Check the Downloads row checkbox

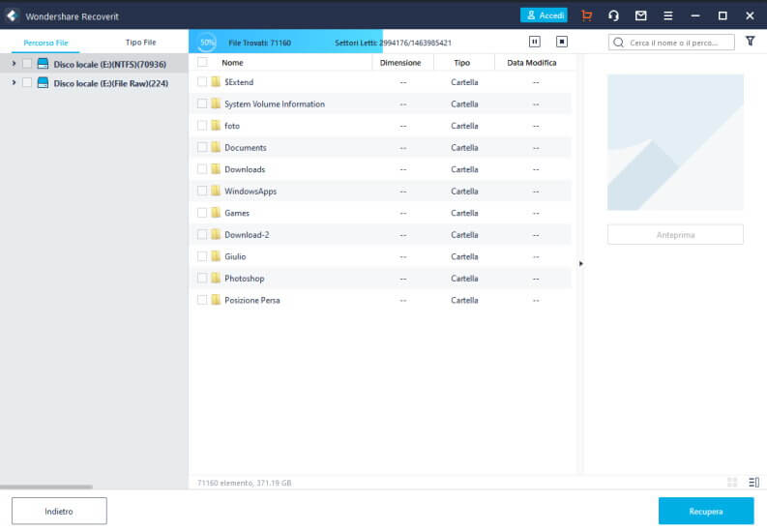(x=202, y=168)
